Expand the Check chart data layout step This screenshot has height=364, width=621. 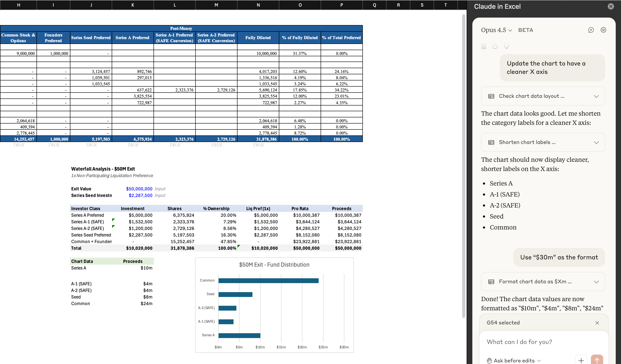point(596,96)
